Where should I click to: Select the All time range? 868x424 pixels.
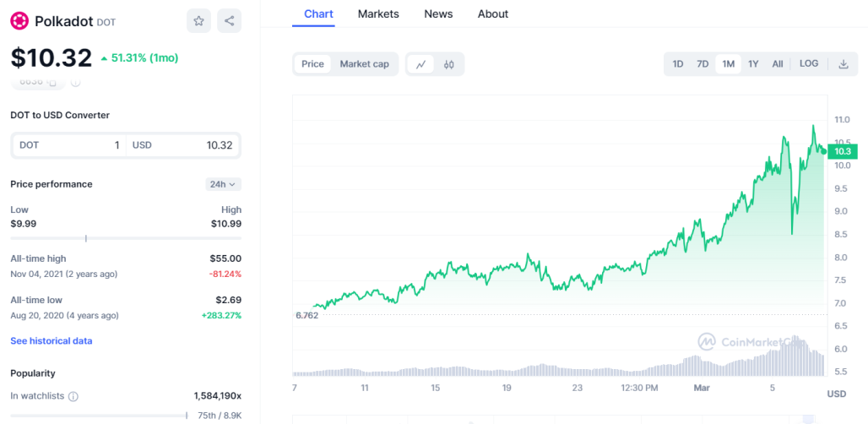pyautogui.click(x=778, y=64)
